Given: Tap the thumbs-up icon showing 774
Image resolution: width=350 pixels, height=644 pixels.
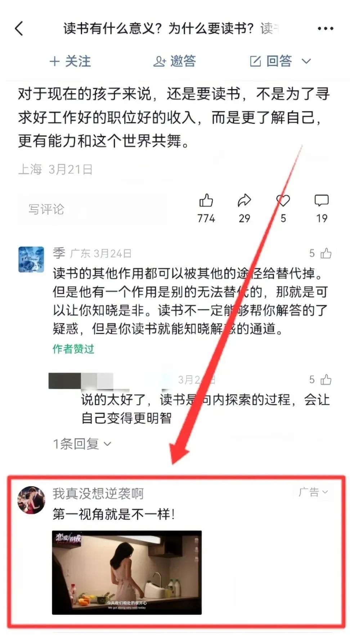Looking at the screenshot, I should (206, 200).
